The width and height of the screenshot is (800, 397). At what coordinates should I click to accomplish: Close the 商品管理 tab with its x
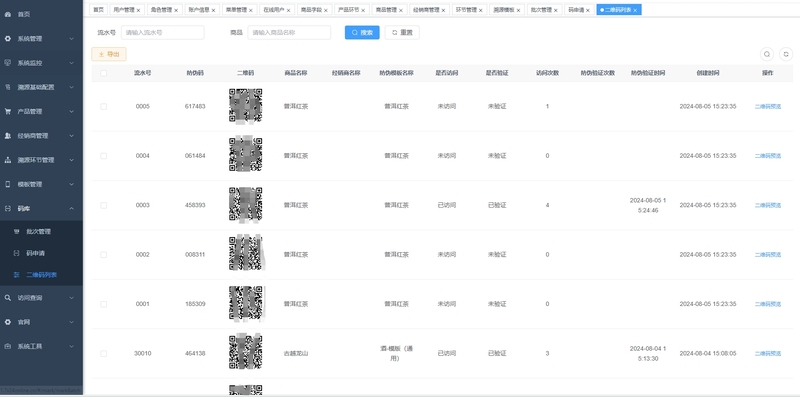coord(401,10)
